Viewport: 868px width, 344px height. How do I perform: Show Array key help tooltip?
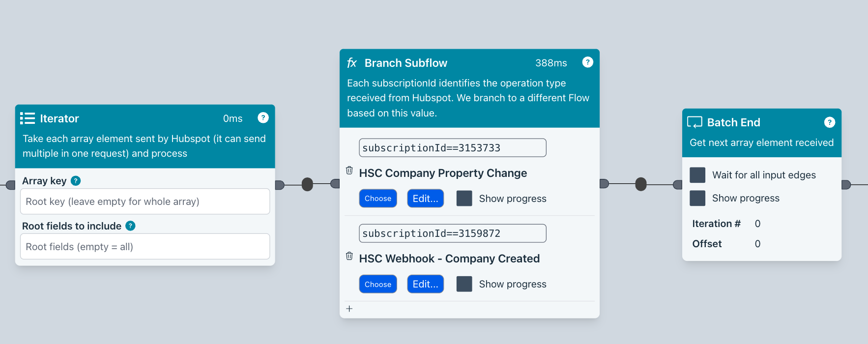click(76, 181)
